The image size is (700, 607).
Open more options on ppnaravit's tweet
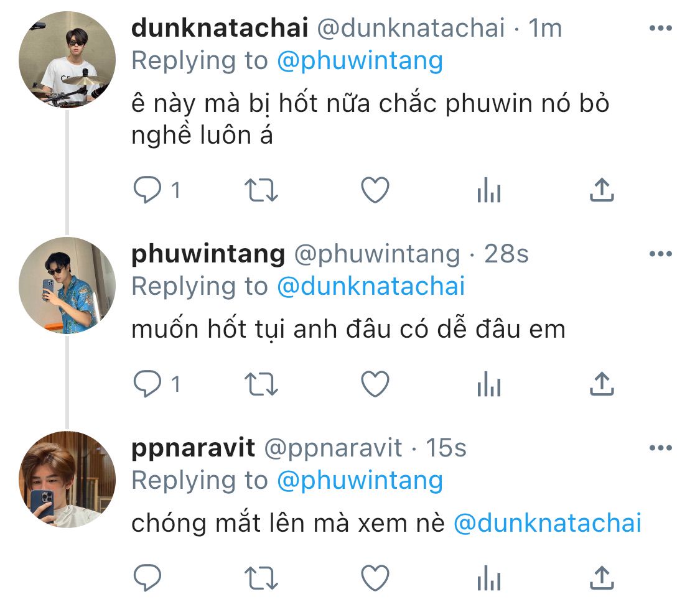(660, 448)
